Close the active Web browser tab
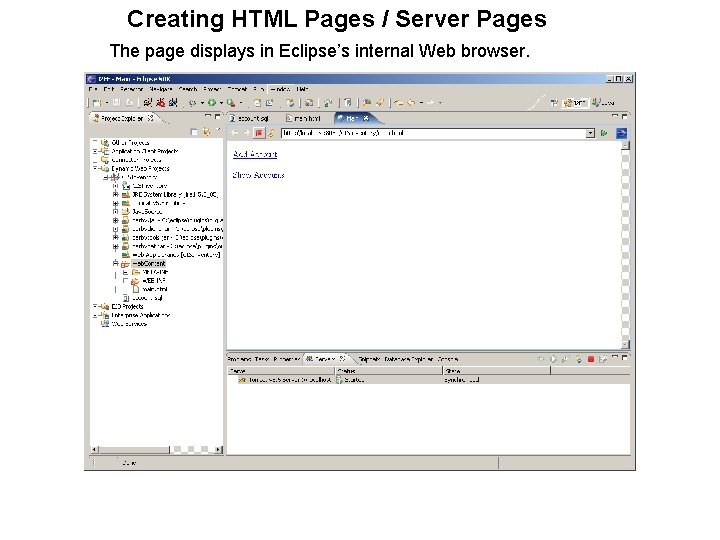This screenshot has height=540, width=720. tap(366, 118)
